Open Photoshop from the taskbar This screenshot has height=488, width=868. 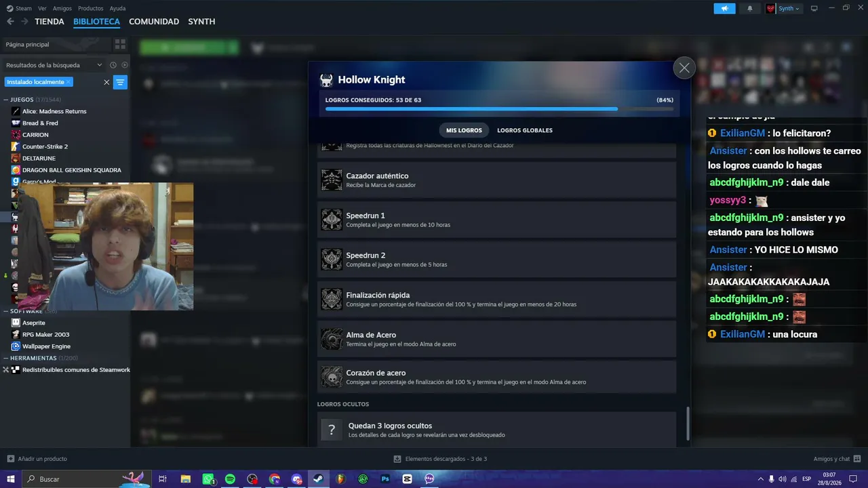coord(385,479)
